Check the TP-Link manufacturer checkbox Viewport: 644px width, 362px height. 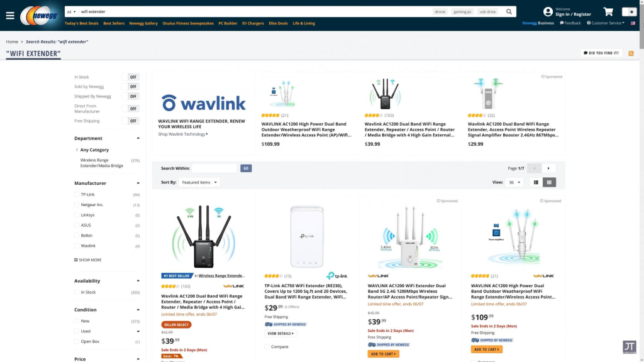click(76, 195)
